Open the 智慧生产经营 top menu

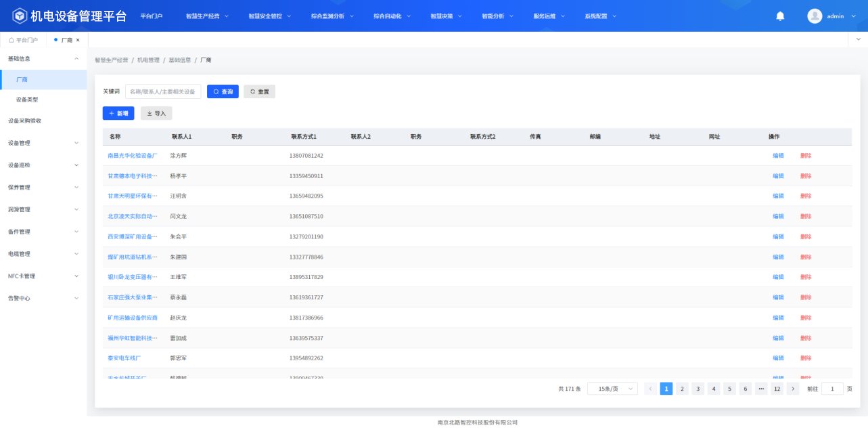click(x=207, y=16)
